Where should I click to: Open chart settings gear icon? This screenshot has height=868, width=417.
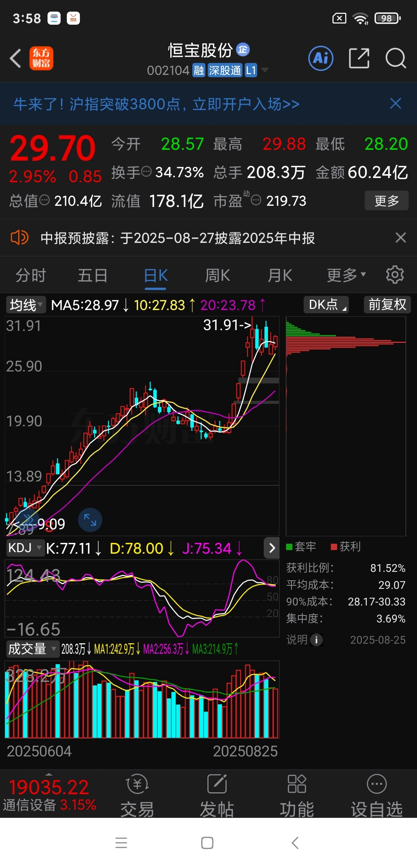pos(395,275)
